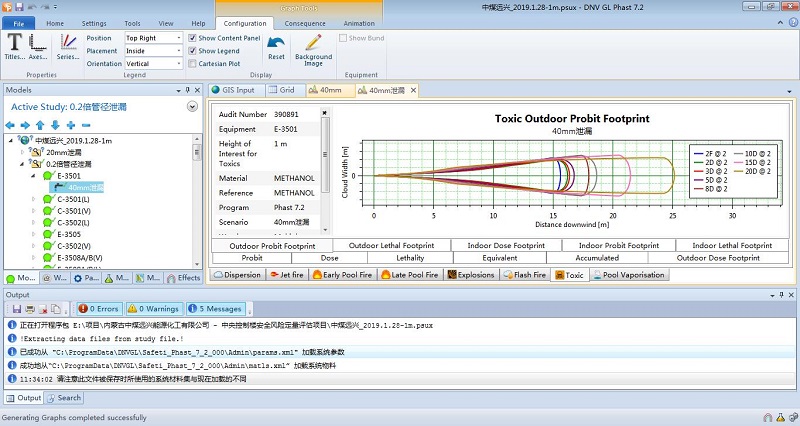This screenshot has width=800, height=426.
Task: Expand the C-3501(L) tree node
Action: pyautogui.click(x=33, y=199)
